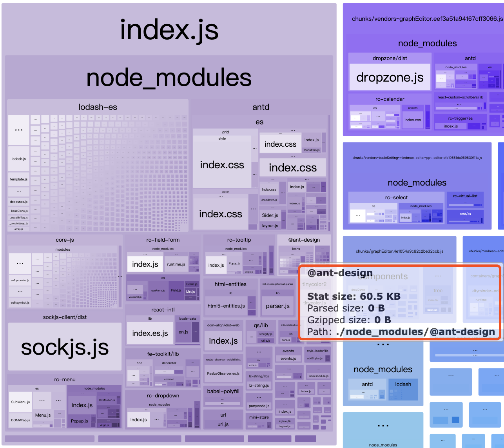This screenshot has width=504, height=448.
Task: Select the dropzone/dist header
Action: click(390, 58)
